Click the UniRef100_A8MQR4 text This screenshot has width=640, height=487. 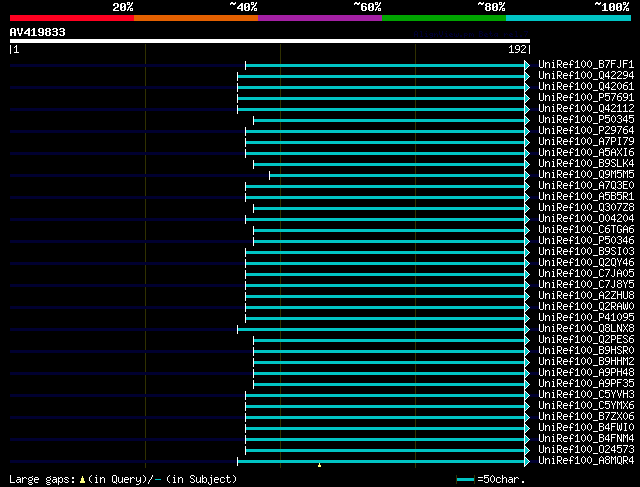pyautogui.click(x=586, y=461)
